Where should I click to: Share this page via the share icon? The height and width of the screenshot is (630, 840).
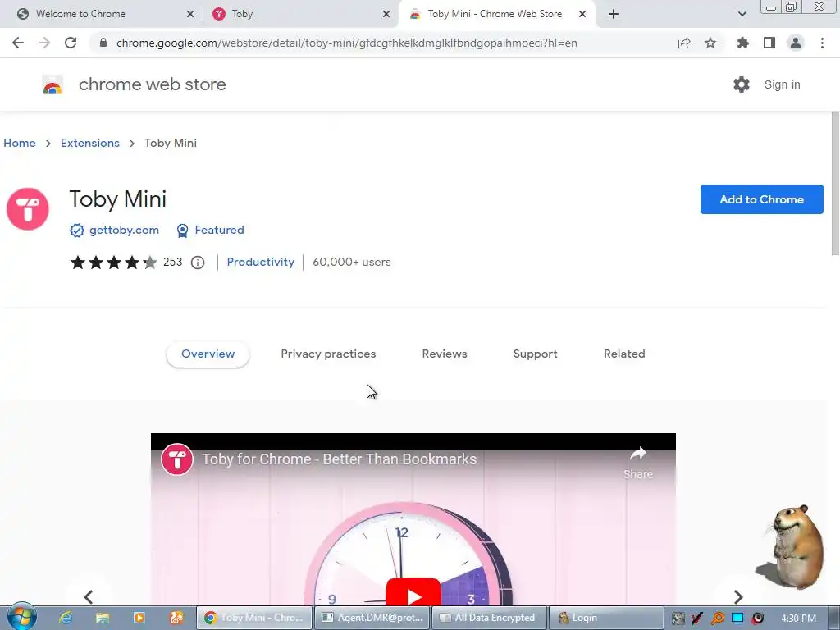683,43
